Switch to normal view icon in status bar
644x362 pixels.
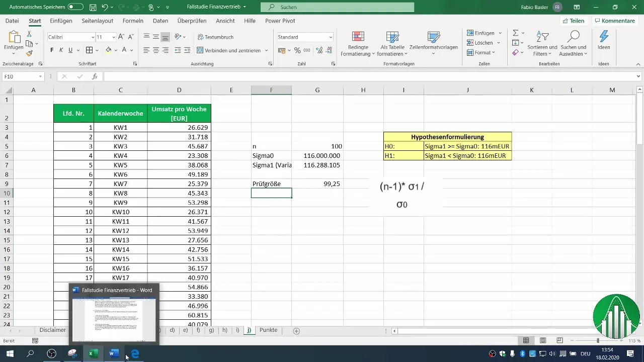(x=526, y=340)
